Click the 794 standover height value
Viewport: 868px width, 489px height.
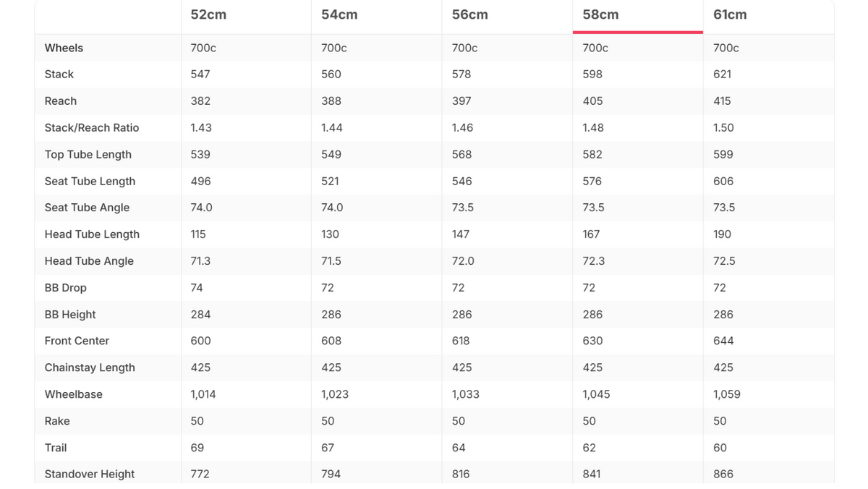point(331,474)
